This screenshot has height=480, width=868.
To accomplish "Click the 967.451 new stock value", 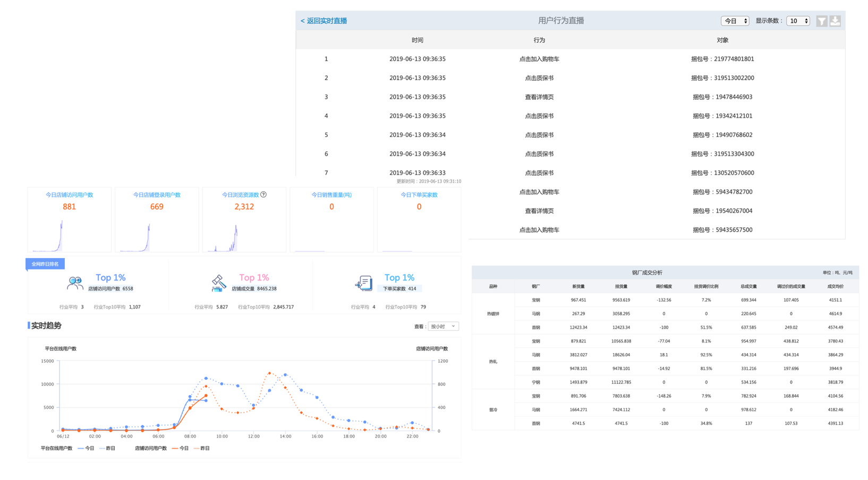I will (x=578, y=300).
